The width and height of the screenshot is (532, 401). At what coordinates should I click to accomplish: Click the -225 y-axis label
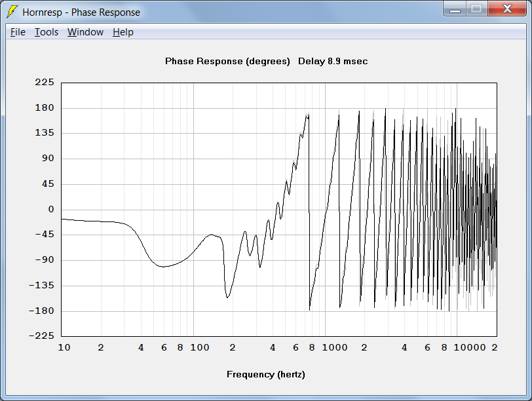41,336
